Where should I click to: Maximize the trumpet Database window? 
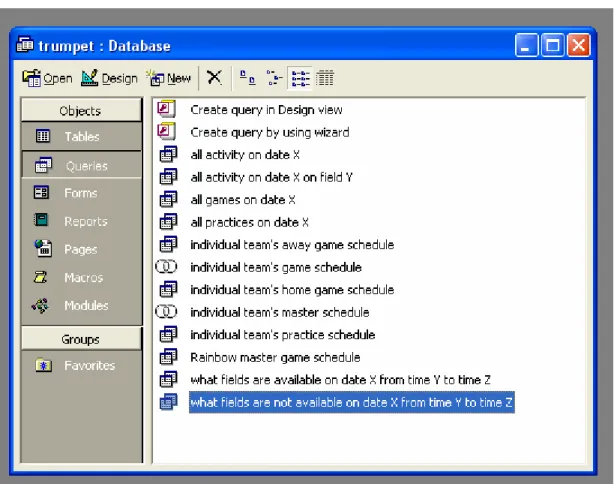coord(552,45)
